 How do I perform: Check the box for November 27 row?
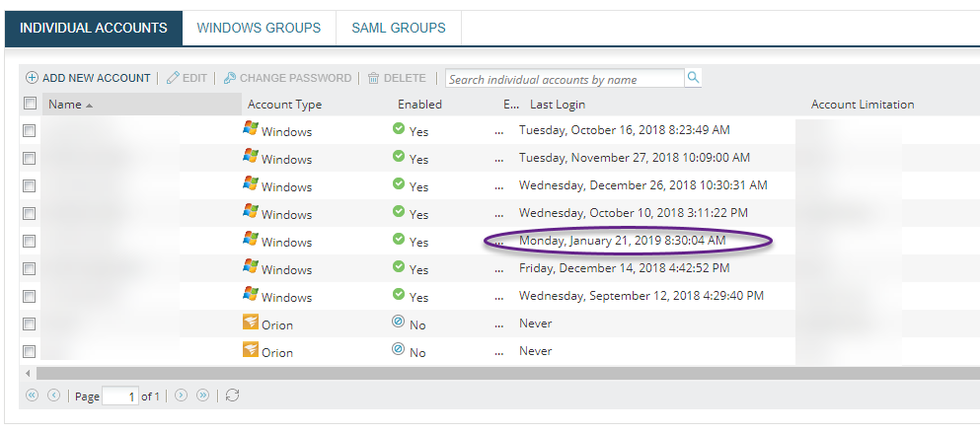coord(30,159)
